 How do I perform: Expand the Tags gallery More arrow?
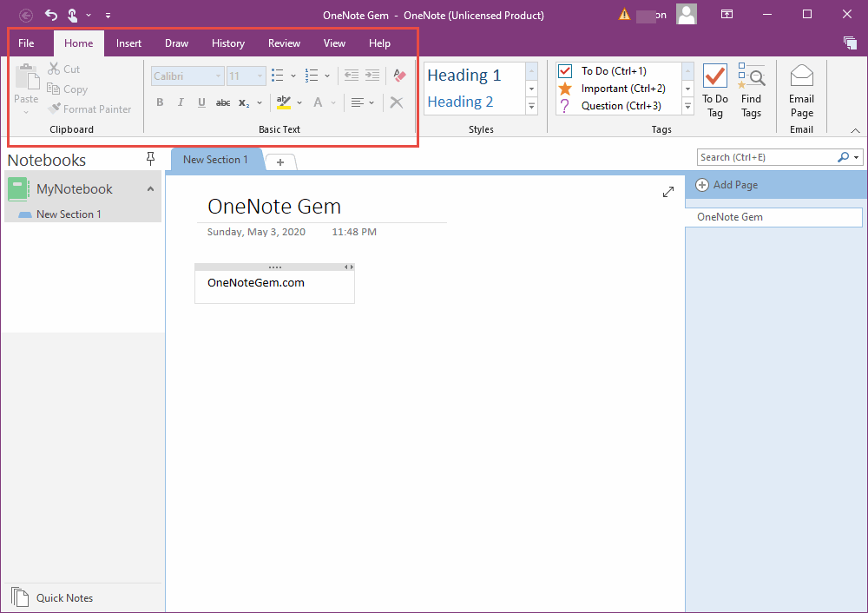(687, 106)
